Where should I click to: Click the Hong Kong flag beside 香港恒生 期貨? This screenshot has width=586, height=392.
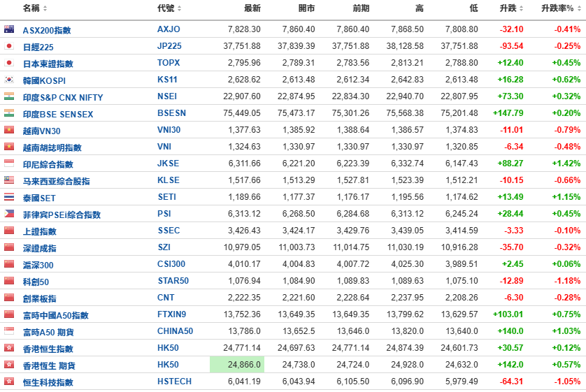[9, 365]
